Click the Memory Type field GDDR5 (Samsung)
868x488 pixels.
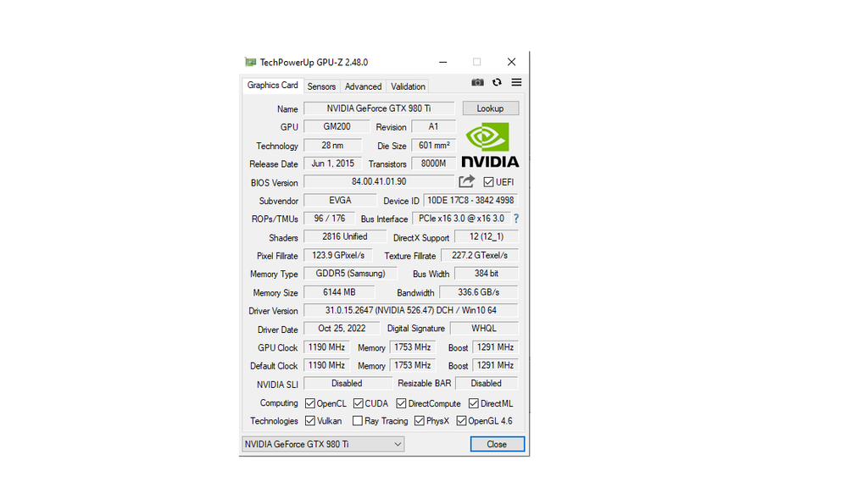point(350,274)
